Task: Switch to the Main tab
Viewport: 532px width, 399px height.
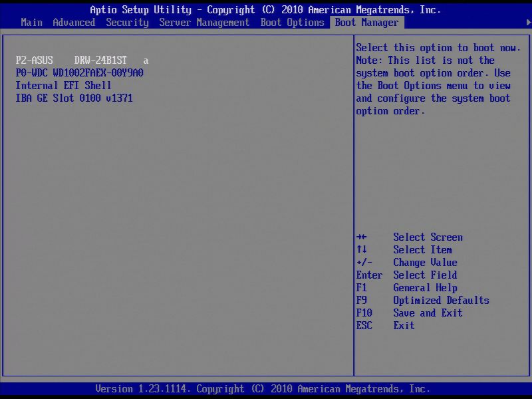Action: tap(31, 22)
